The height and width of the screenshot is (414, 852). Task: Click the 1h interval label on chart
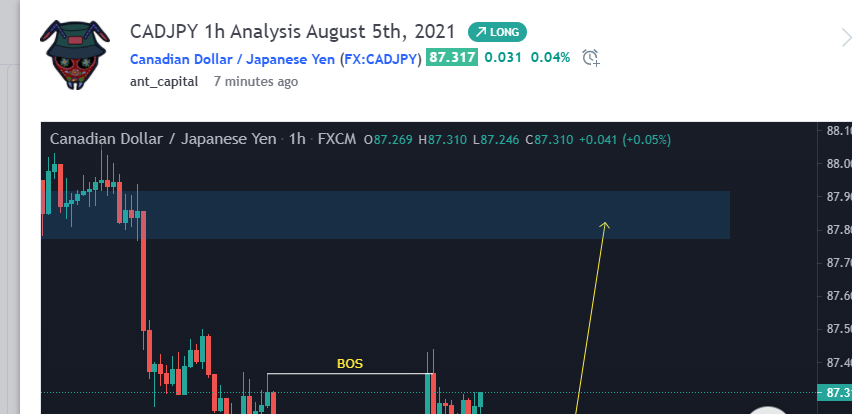click(x=297, y=139)
